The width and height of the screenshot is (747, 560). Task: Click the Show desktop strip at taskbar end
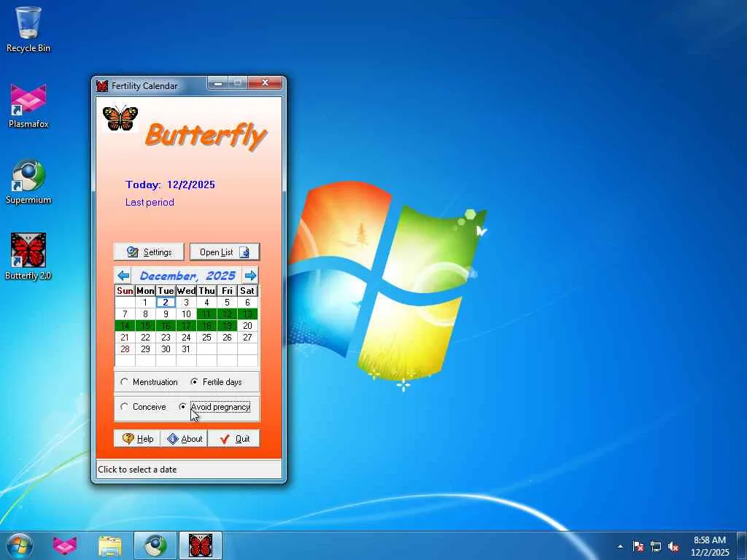(x=741, y=545)
